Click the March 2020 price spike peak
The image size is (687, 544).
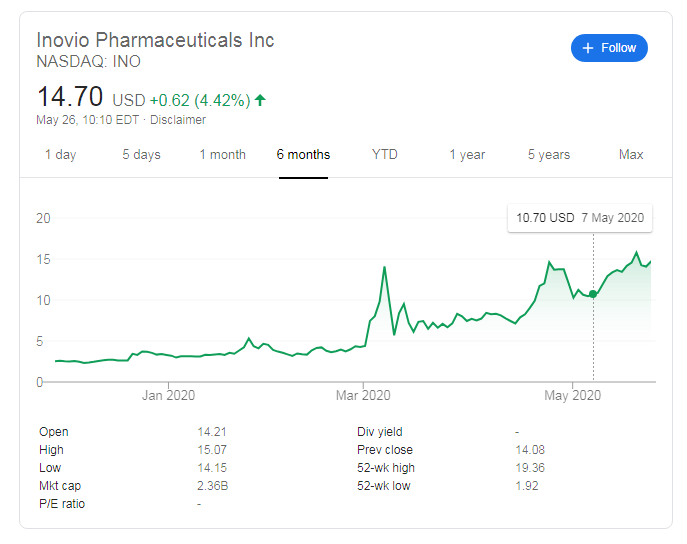[384, 268]
